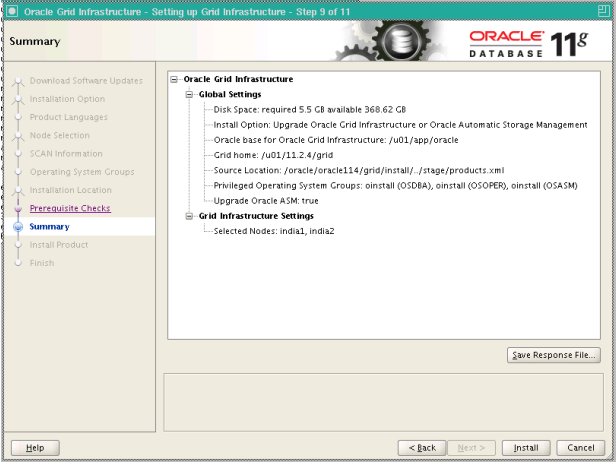Select Operating System Groups step
The image size is (616, 462).
(82, 172)
